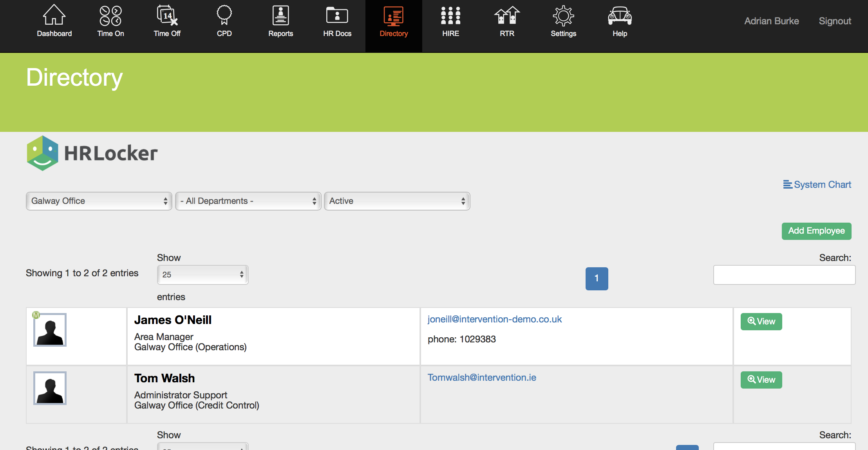Click the HIRE people icon
The width and height of the screenshot is (868, 450).
pyautogui.click(x=450, y=16)
